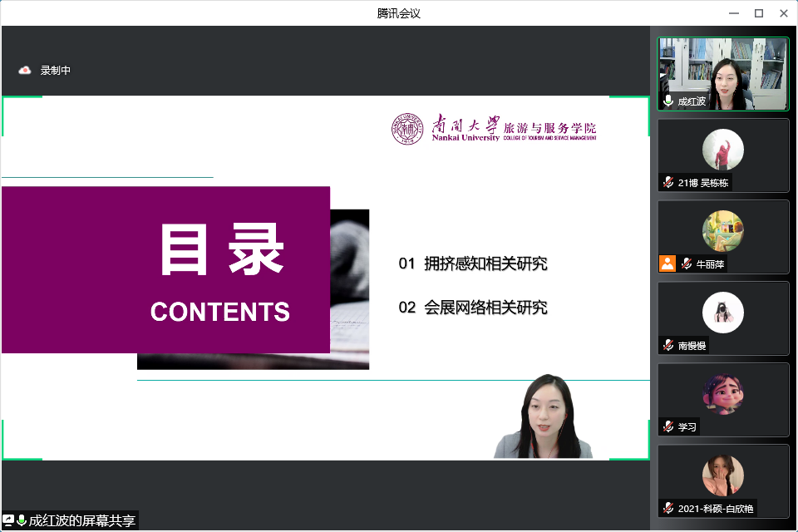Select the 学习 participant avatar
Viewport: 798px width, 532px height.
pos(722,394)
